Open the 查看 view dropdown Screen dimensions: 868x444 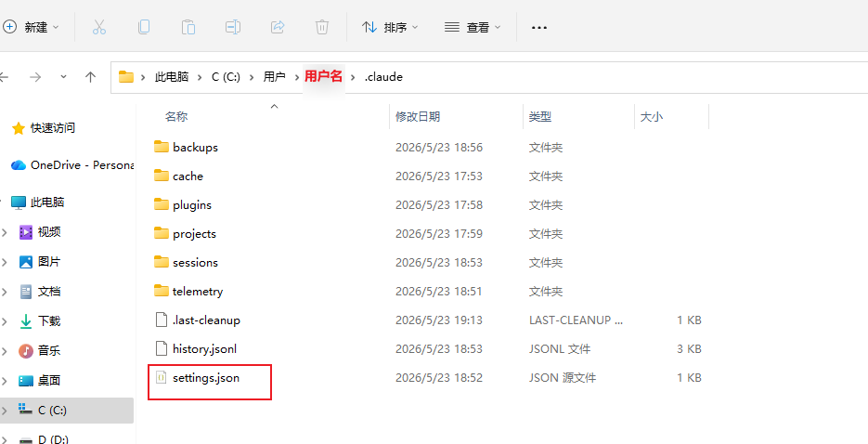coord(473,27)
